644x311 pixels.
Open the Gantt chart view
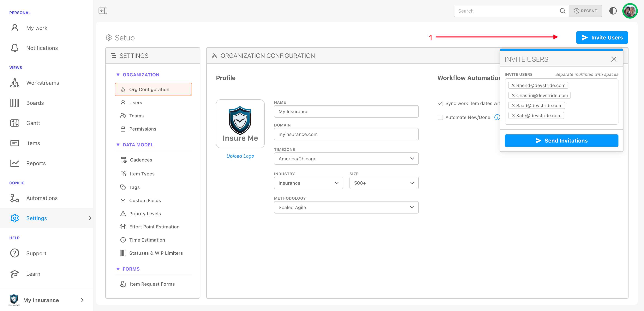point(33,123)
